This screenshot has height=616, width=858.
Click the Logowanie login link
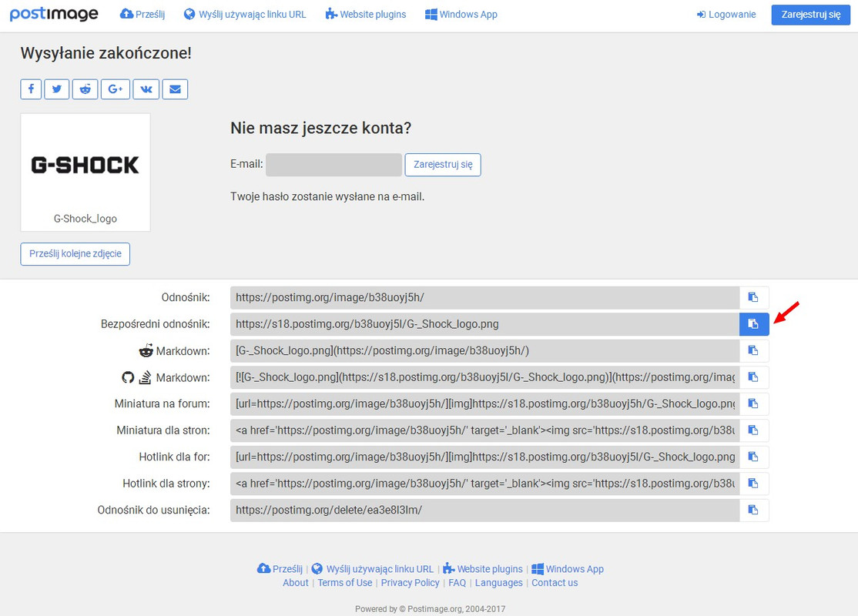(x=726, y=15)
